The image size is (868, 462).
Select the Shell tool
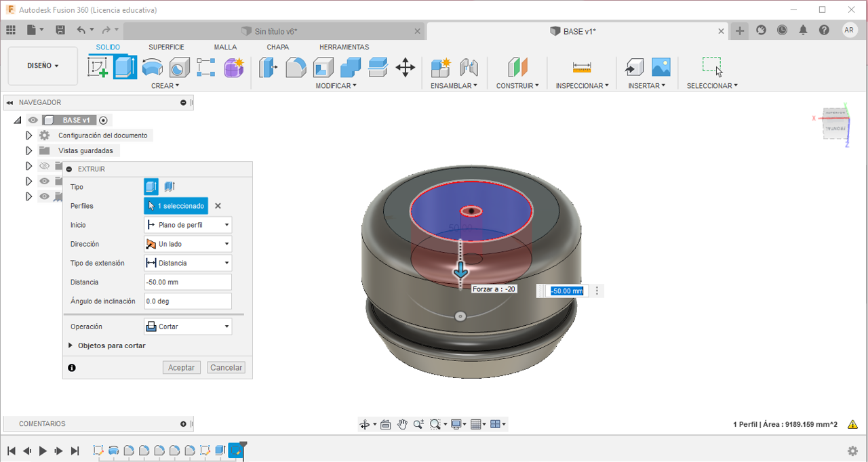coord(323,67)
